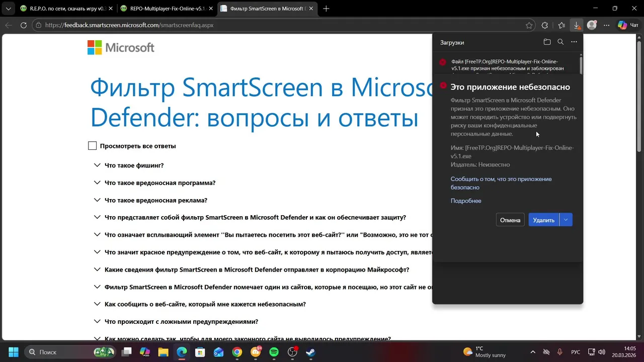This screenshot has height=362, width=644.
Task: Click Сообщить о том, что это приложение безопасно
Action: coord(501,183)
